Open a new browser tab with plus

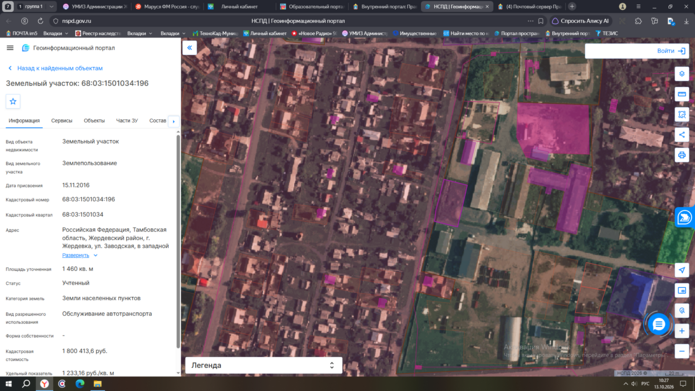pyautogui.click(x=572, y=6)
